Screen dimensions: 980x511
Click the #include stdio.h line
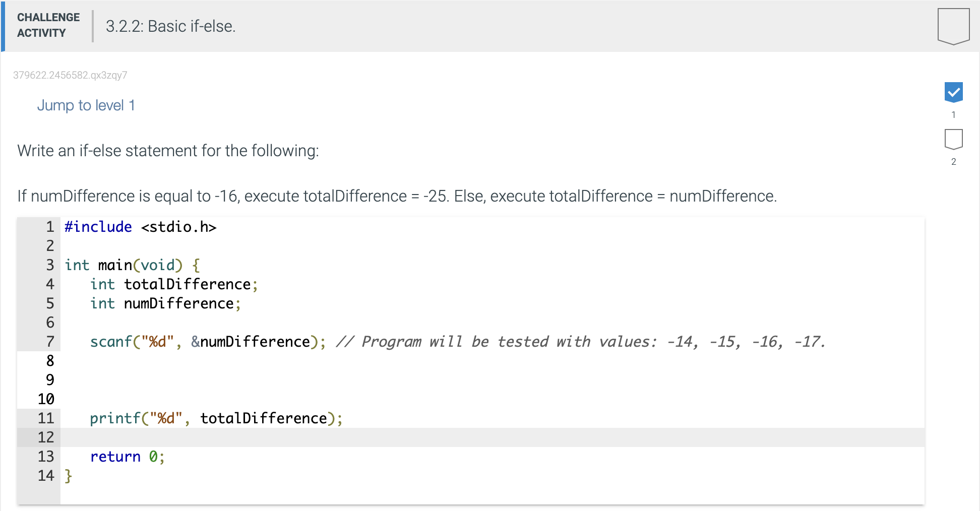140,227
